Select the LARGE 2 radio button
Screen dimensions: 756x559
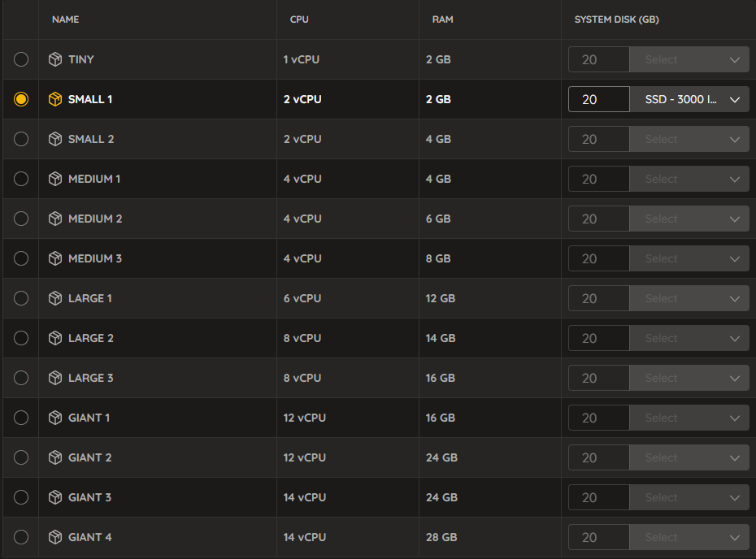point(21,338)
